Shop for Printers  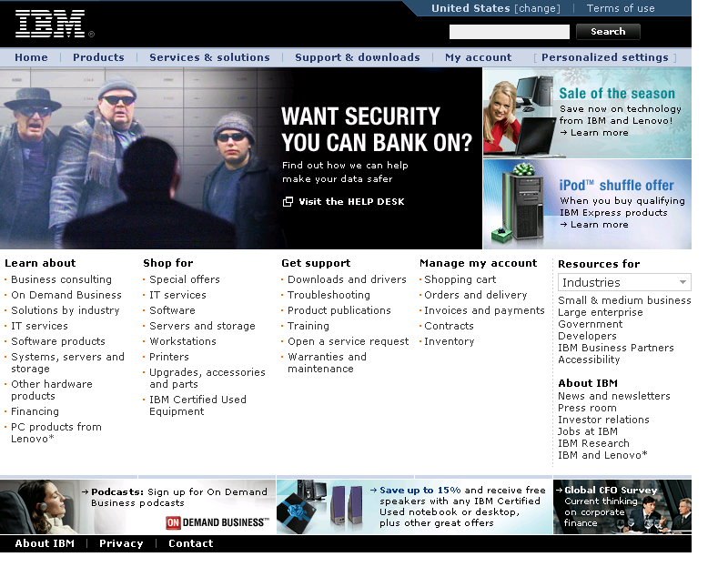point(169,357)
